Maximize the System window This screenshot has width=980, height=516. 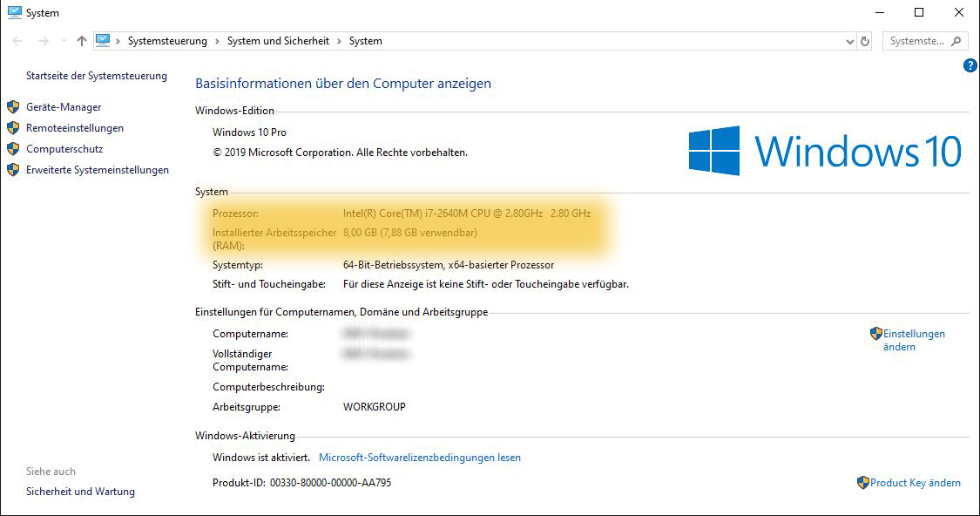click(919, 12)
